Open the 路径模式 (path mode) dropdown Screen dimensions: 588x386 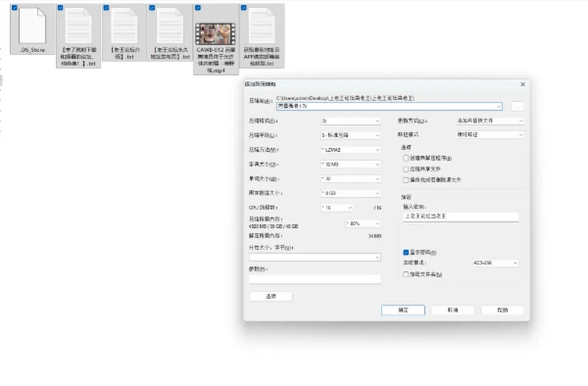pyautogui.click(x=490, y=135)
